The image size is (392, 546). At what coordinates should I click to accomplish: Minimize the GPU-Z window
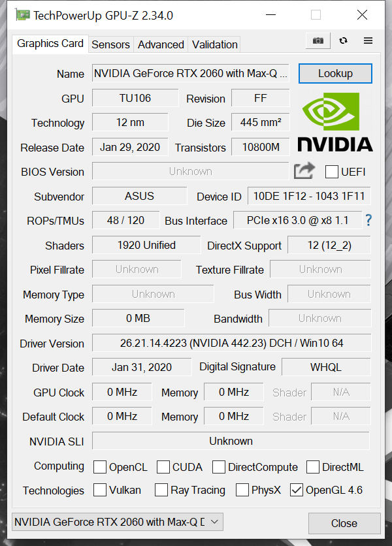(270, 15)
